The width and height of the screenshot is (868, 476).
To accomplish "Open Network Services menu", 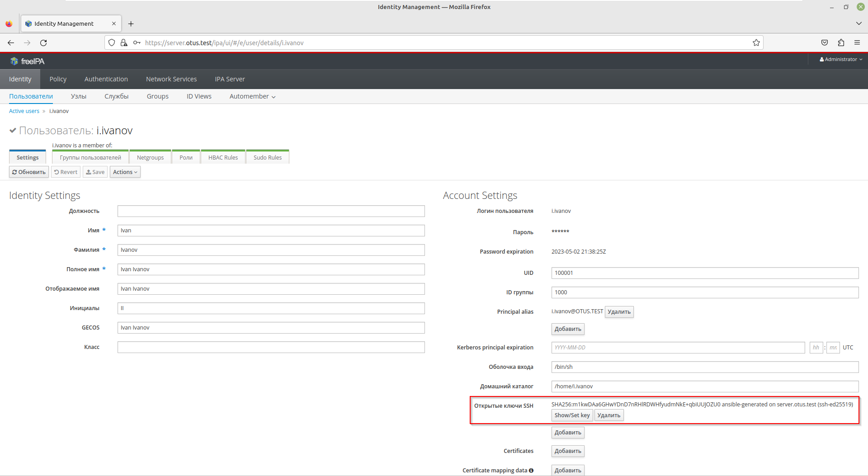I will pos(171,79).
